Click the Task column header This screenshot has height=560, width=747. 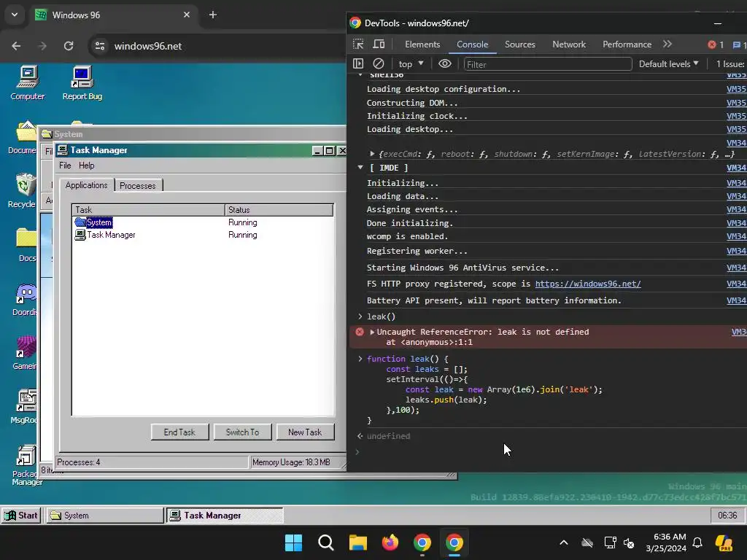coord(148,210)
